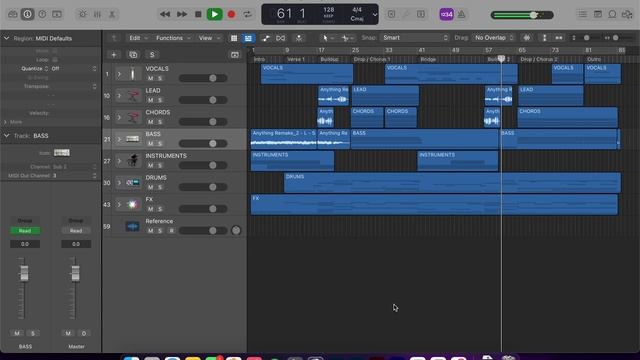Open the Snap Smart dropdown
640x360 pixels.
click(x=415, y=38)
